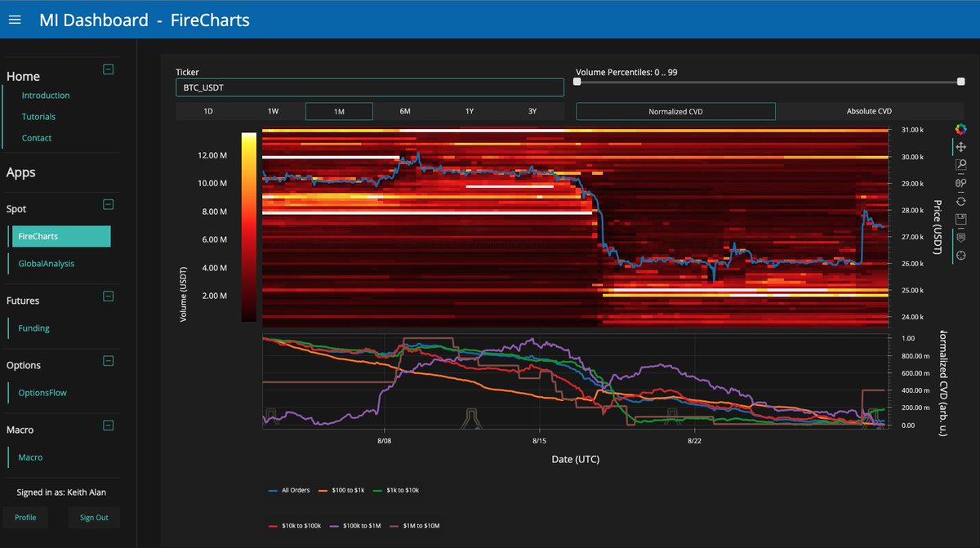This screenshot has width=980, height=548.
Task: Click the volume color scale bar
Action: [x=248, y=227]
